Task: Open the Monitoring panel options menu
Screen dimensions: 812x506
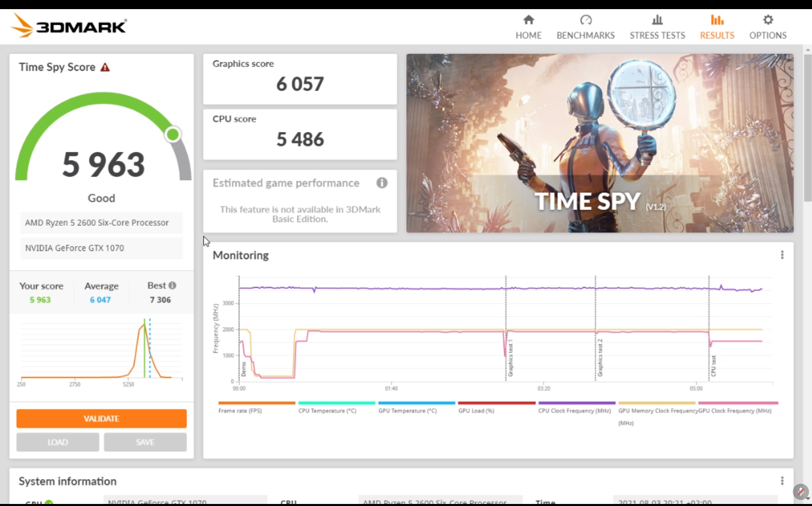Action: point(782,255)
